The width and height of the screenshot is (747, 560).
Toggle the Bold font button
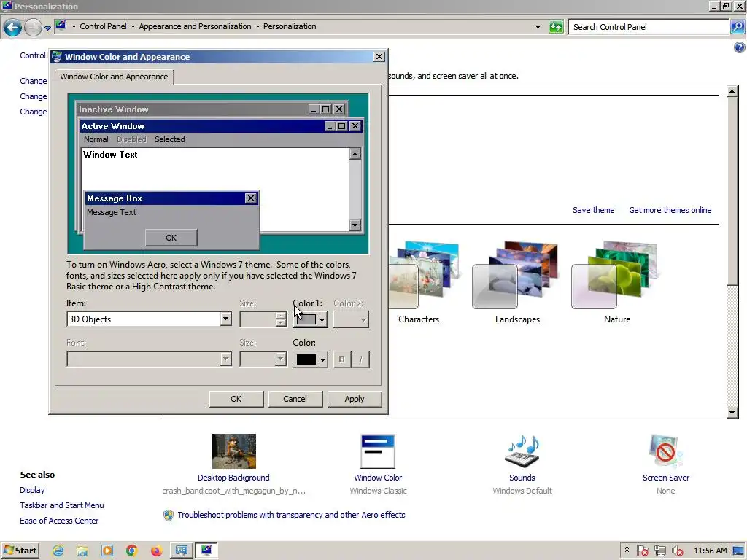pos(341,359)
